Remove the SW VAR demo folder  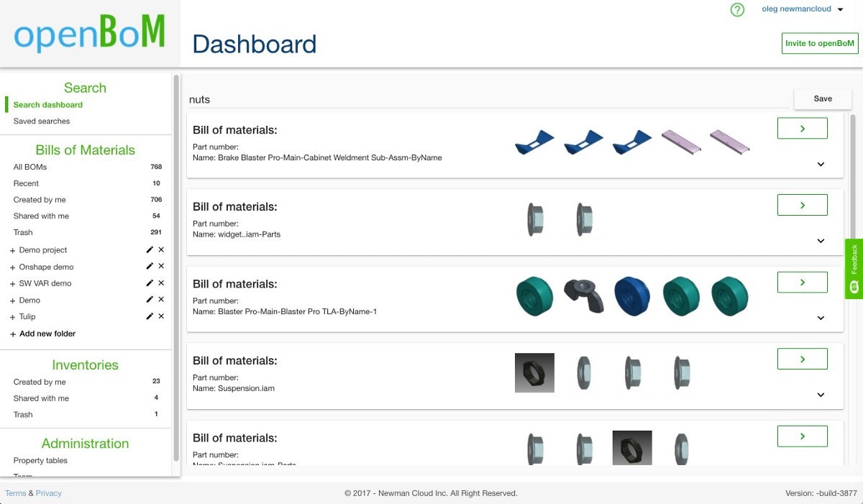pyautogui.click(x=161, y=283)
